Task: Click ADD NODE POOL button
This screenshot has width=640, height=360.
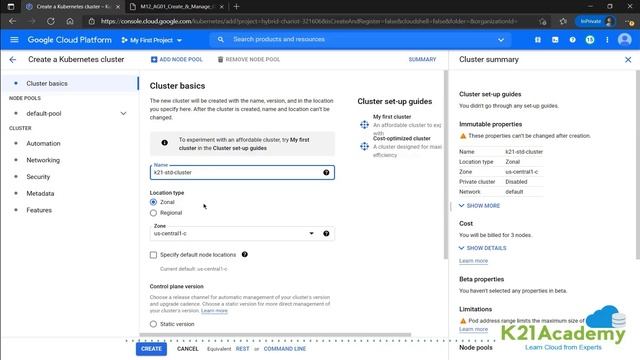Action: click(x=177, y=60)
